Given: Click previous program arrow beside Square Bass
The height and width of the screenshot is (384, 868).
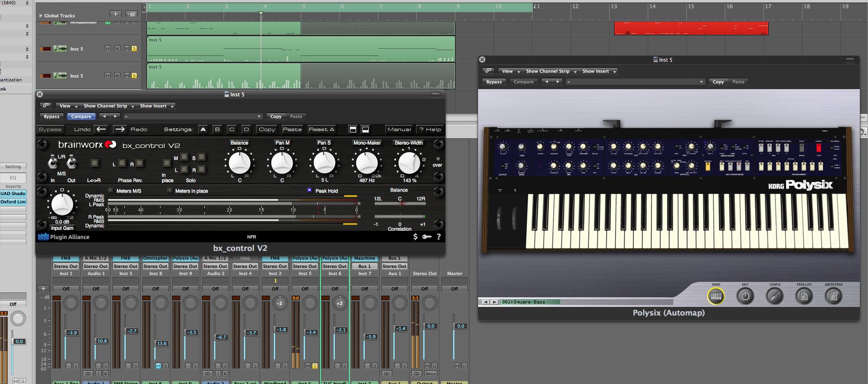Looking at the screenshot, I should [486, 302].
